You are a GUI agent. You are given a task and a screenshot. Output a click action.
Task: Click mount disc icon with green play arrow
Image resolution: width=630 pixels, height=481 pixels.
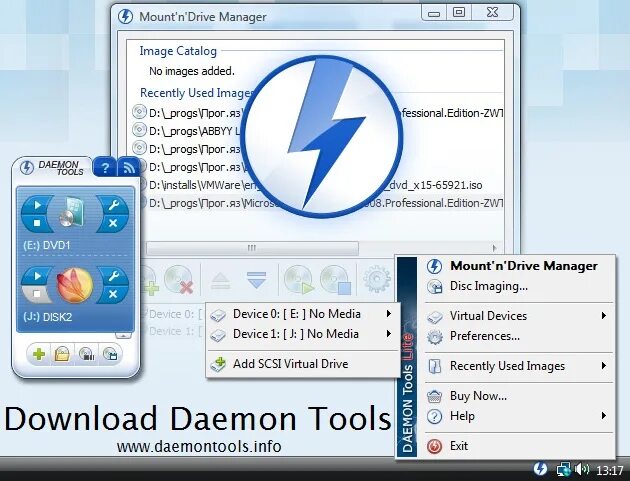coord(299,280)
